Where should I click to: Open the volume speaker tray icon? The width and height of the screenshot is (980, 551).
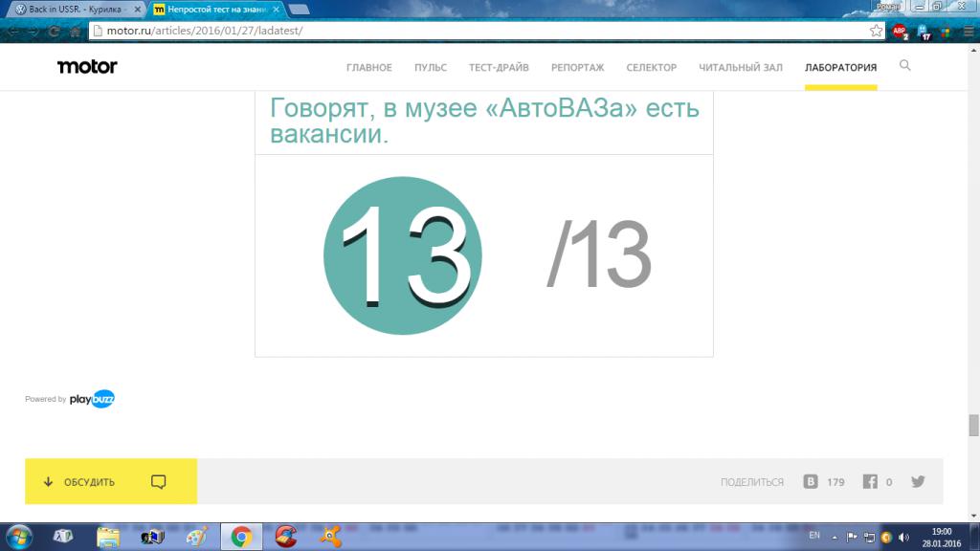point(903,538)
